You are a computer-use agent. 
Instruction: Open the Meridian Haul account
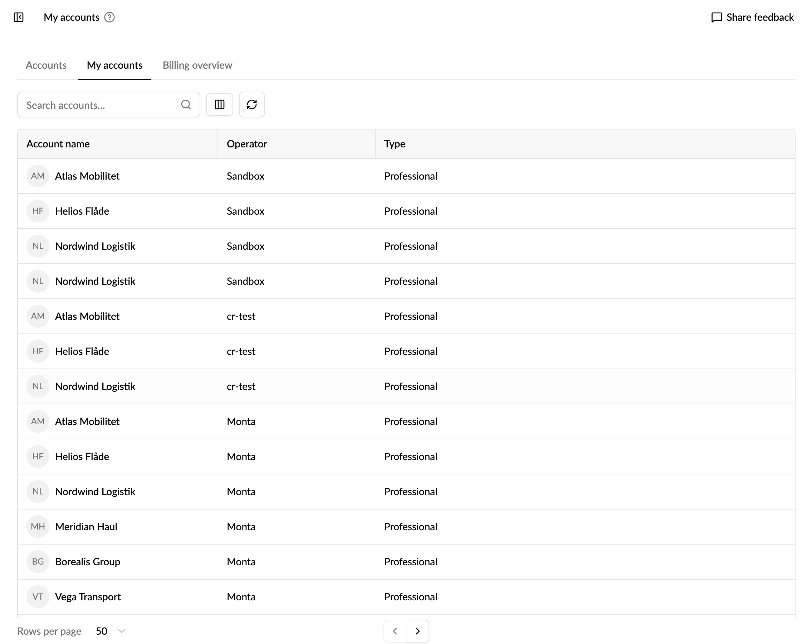[86, 526]
